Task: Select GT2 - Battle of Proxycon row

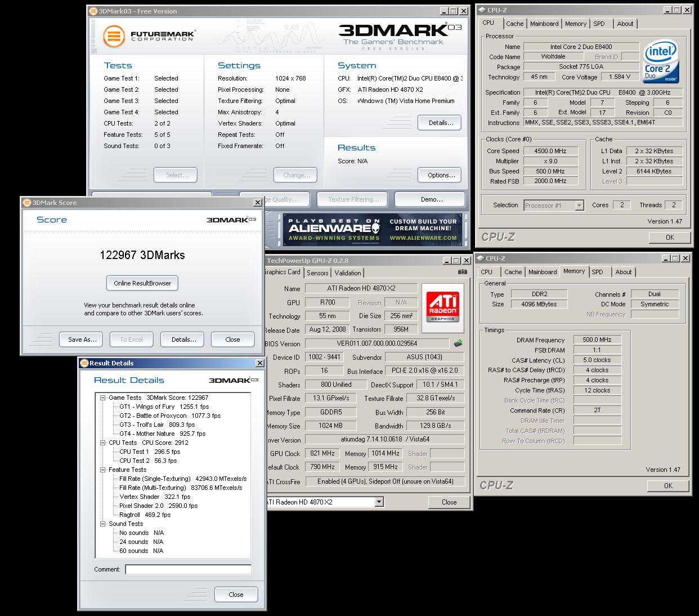Action: (170, 416)
